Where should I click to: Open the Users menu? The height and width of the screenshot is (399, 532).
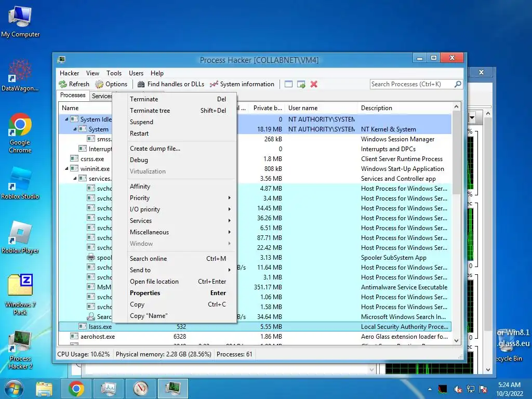click(x=136, y=73)
